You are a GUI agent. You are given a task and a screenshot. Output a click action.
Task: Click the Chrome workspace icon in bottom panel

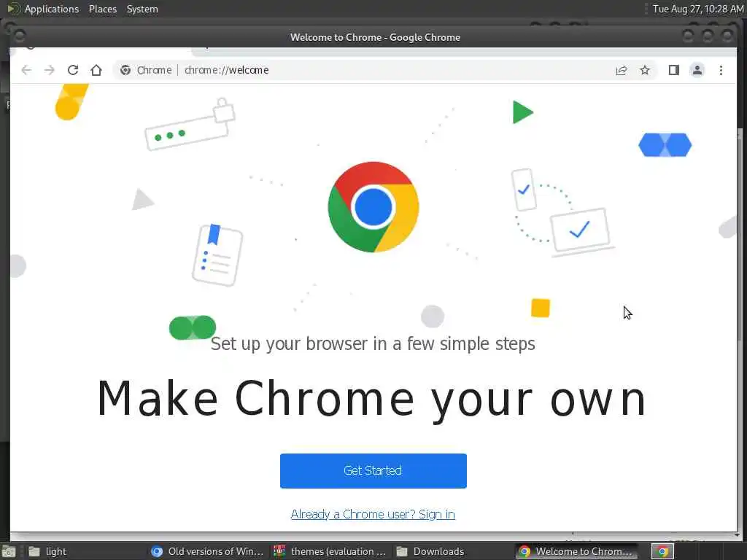662,551
